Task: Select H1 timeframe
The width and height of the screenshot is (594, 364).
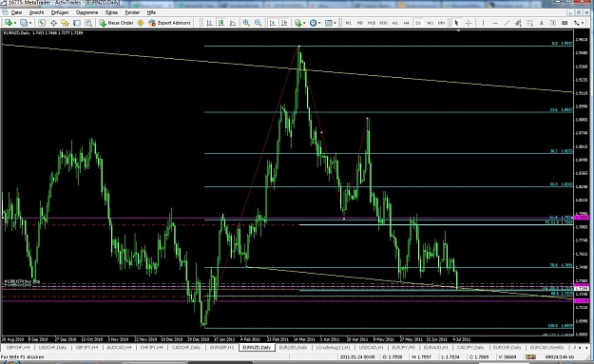Action: click(394, 23)
